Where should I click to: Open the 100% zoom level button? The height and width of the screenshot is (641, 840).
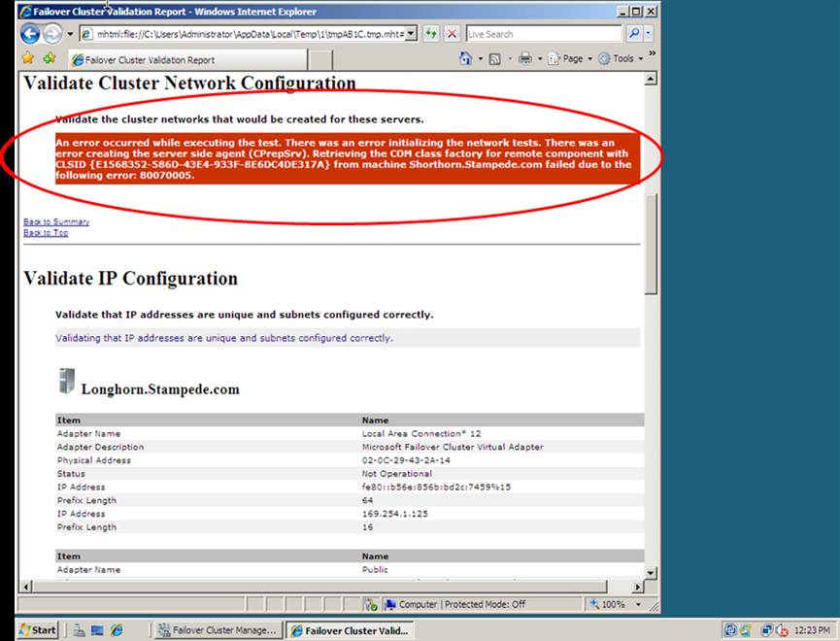[609, 604]
